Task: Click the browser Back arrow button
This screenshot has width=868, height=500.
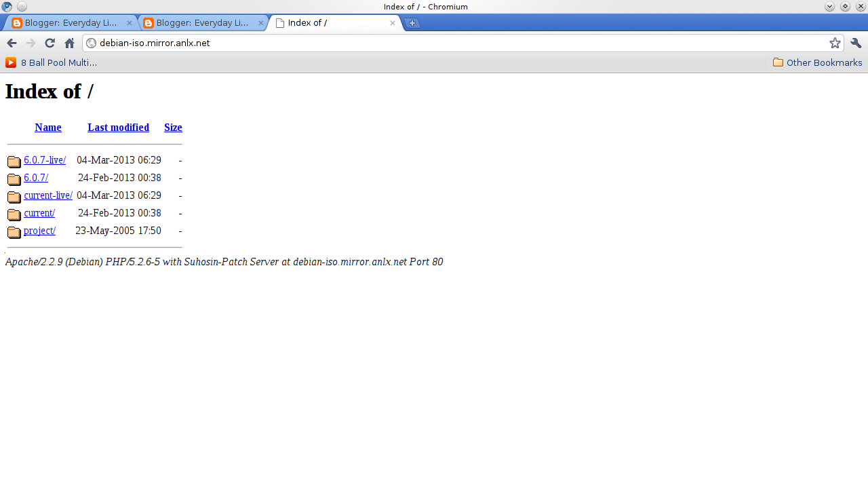Action: 12,43
